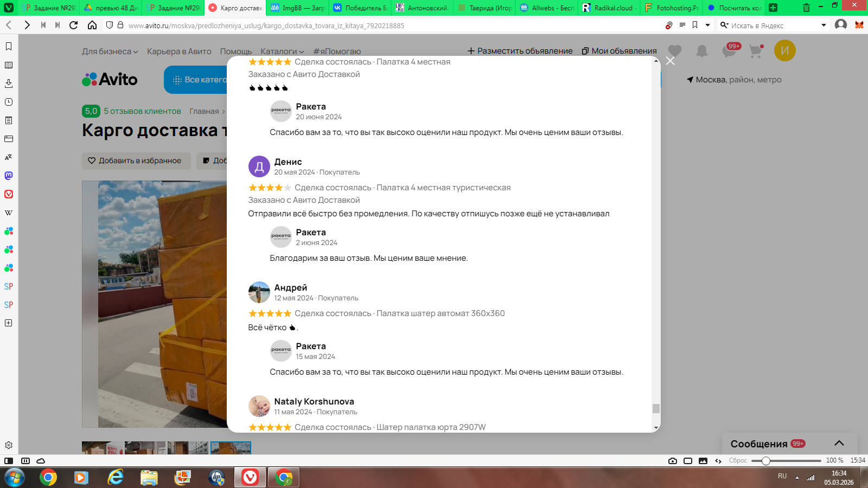Open a new tab with the plus button
The height and width of the screenshot is (488, 868).
[773, 8]
